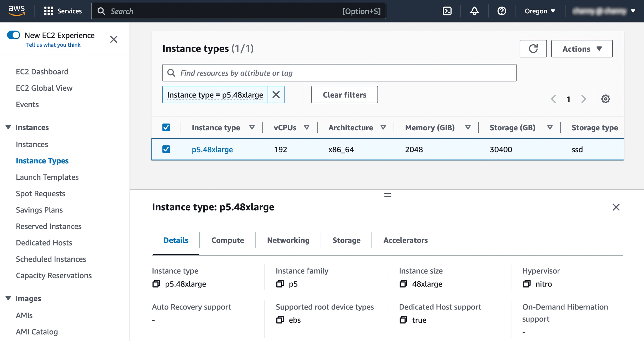Image resolution: width=644 pixels, height=341 pixels.
Task: Open Instance Types in sidebar
Action: coord(42,161)
